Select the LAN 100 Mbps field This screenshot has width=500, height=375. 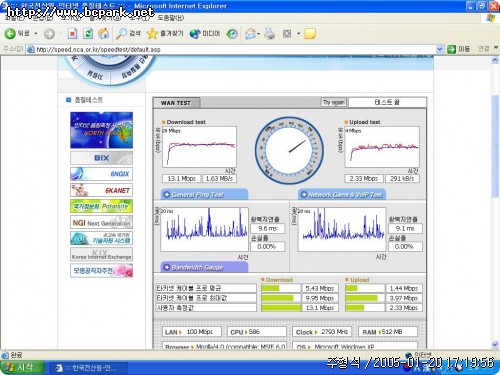click(192, 332)
